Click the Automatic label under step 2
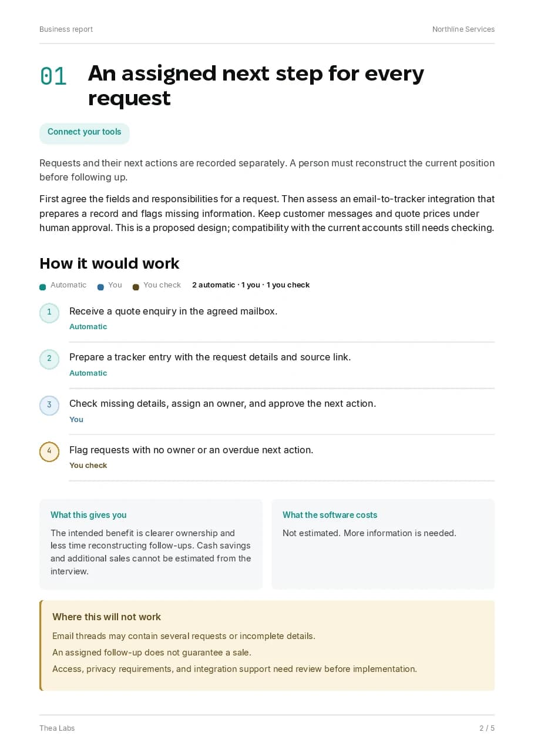 (x=88, y=373)
